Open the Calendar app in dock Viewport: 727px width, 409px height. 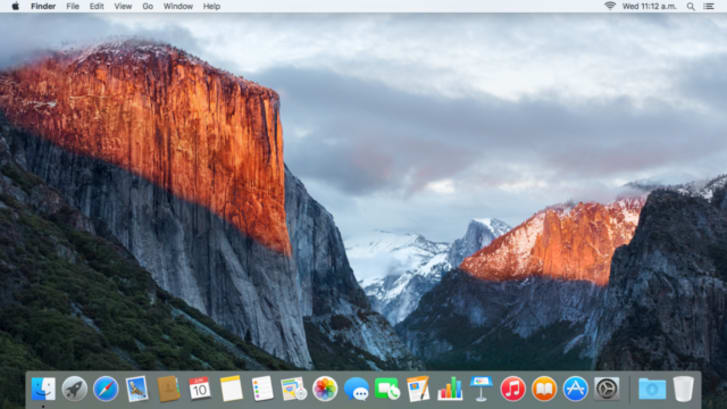pos(200,389)
